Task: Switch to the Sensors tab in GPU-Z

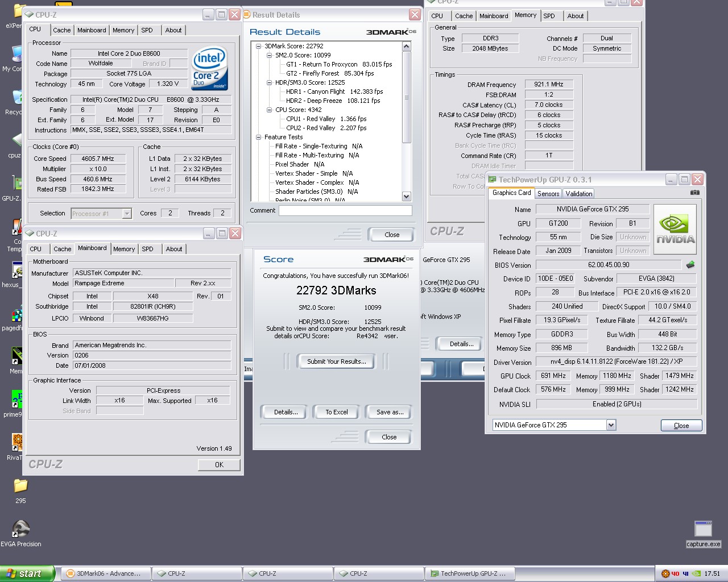Action: tap(548, 194)
